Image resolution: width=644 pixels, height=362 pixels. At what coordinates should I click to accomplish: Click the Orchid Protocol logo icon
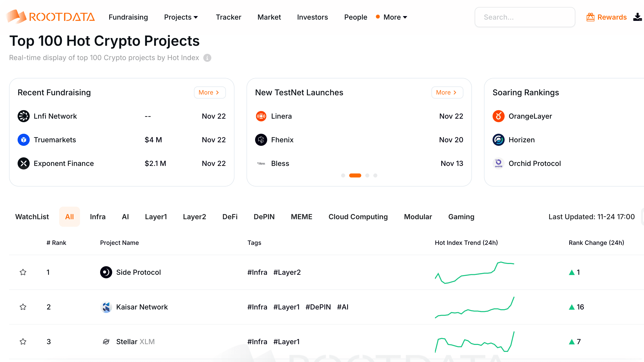[499, 163]
